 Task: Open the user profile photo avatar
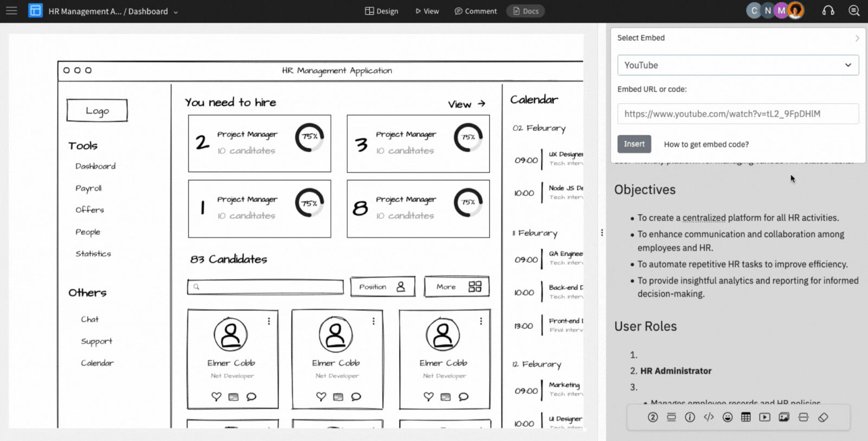pos(795,11)
